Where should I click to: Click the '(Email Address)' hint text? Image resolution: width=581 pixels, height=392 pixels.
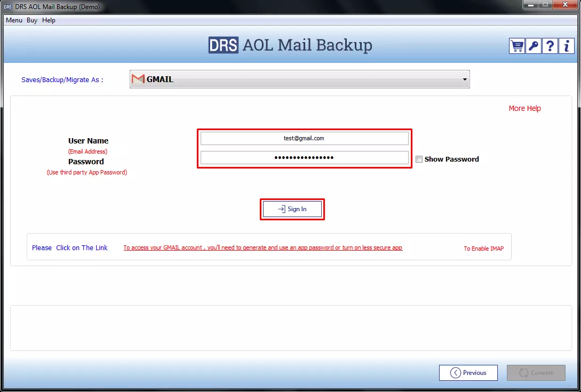tap(88, 151)
